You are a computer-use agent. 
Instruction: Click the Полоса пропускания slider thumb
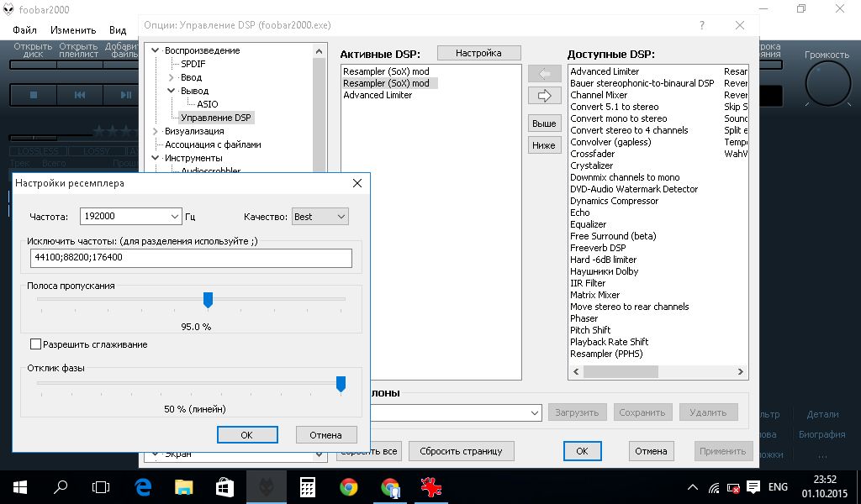[208, 300]
